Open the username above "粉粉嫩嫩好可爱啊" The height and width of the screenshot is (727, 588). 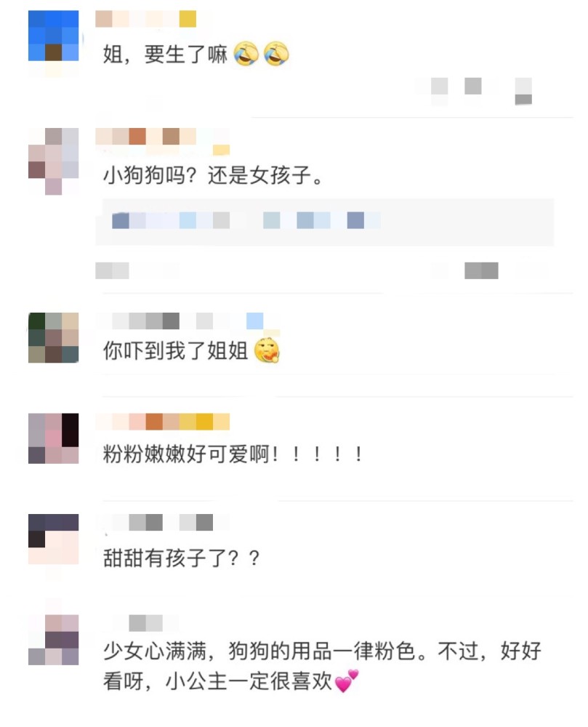click(x=162, y=422)
